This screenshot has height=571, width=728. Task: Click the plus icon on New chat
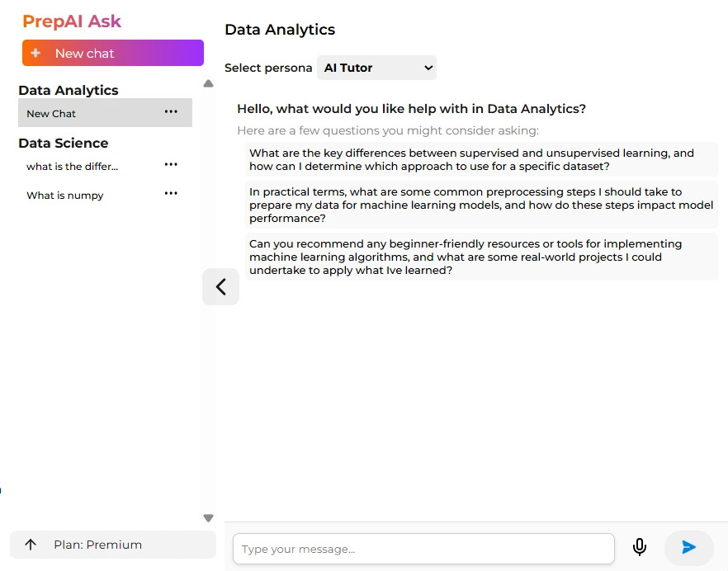[x=35, y=53]
